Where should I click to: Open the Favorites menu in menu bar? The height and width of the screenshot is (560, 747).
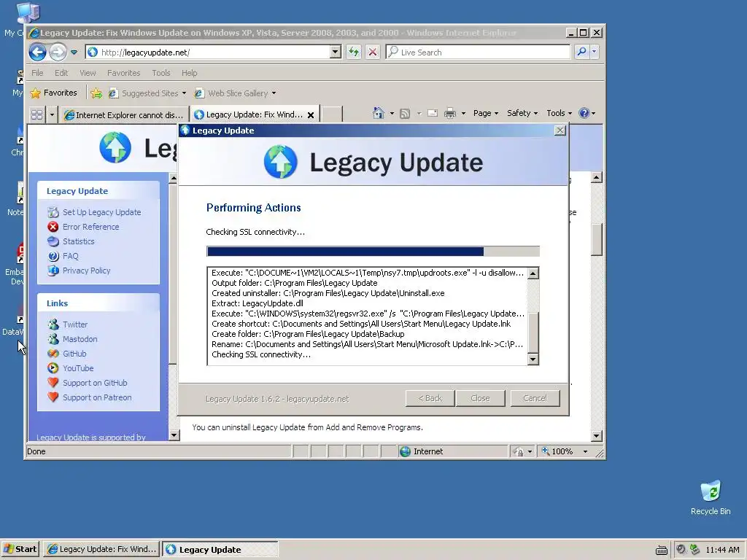pos(123,73)
